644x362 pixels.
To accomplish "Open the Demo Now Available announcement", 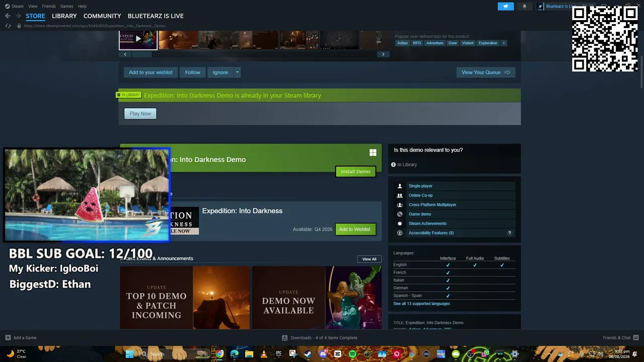I will pyautogui.click(x=317, y=298).
